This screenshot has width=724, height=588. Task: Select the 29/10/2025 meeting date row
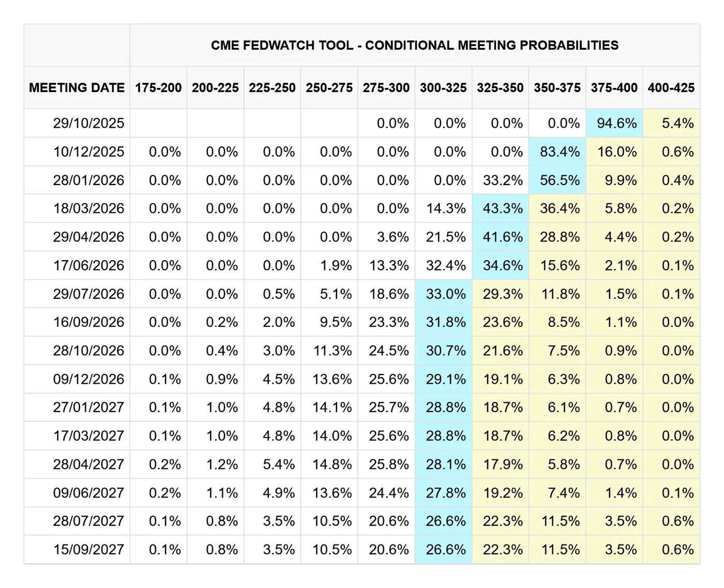coord(88,123)
